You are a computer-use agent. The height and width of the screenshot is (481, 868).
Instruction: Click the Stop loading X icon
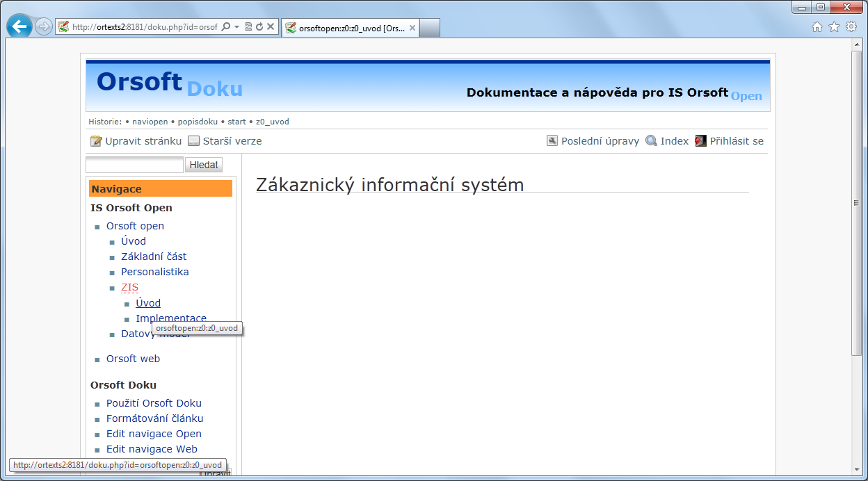coord(271,27)
